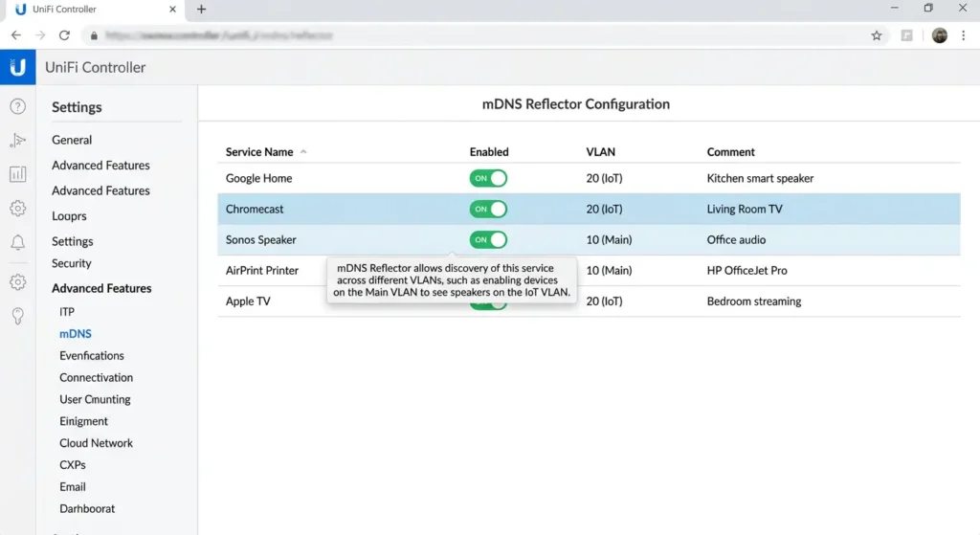Viewport: 980px width, 535px height.
Task: Open the topology map icon in the sidebar
Action: tap(17, 140)
